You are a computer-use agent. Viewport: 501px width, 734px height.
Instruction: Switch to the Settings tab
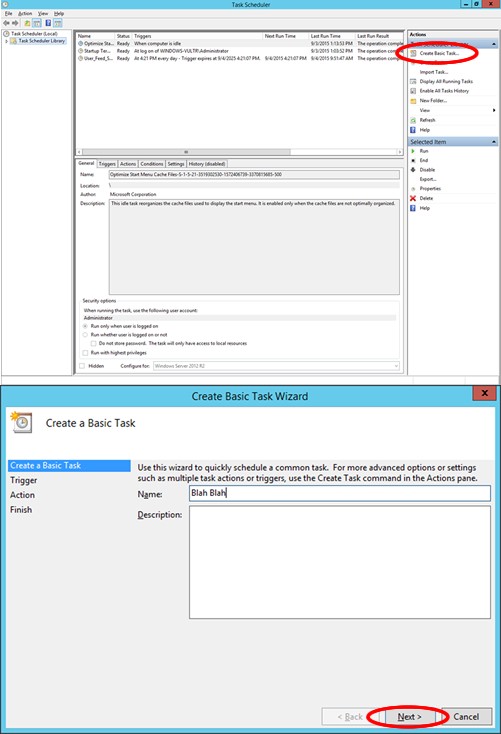pyautogui.click(x=176, y=164)
